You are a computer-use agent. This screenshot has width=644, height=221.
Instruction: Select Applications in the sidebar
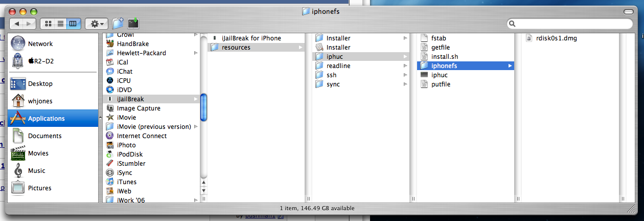click(x=53, y=118)
